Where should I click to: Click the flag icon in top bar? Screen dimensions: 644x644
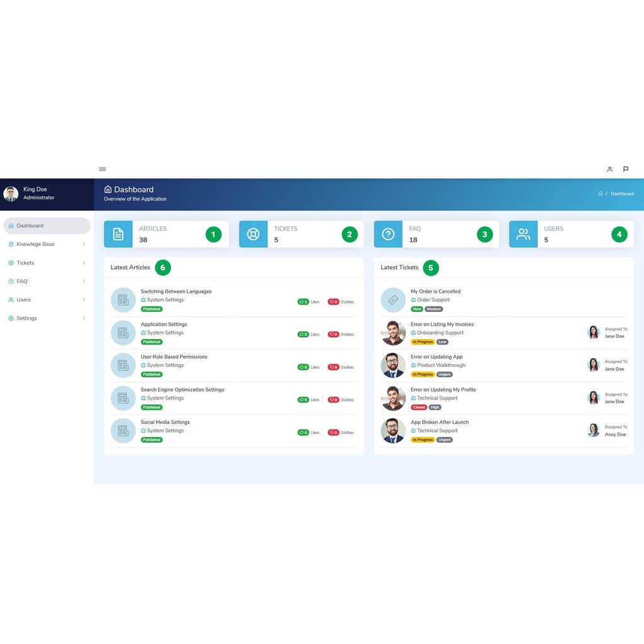[x=626, y=169]
